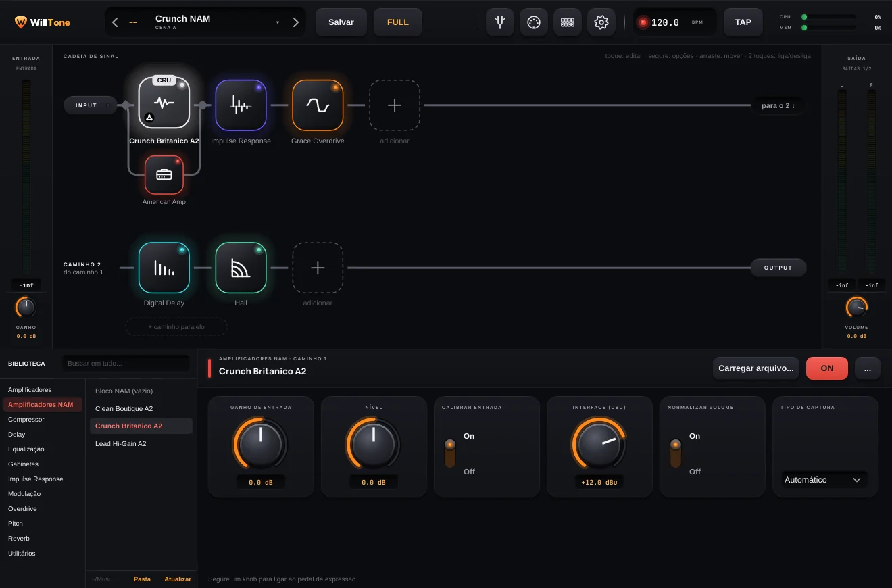Click the Carregar arquivo... button
Viewport: 892px width, 588px height.
[756, 368]
